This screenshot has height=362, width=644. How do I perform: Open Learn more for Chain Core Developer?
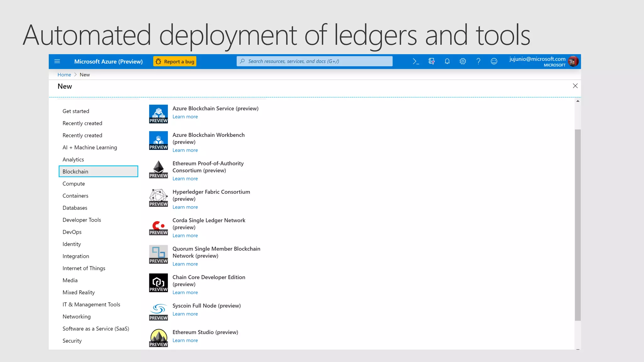point(185,293)
